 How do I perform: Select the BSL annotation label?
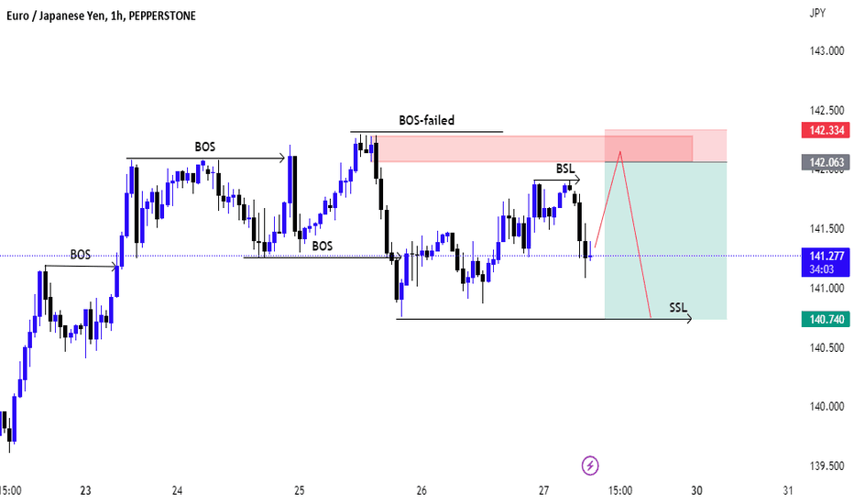pyautogui.click(x=564, y=169)
